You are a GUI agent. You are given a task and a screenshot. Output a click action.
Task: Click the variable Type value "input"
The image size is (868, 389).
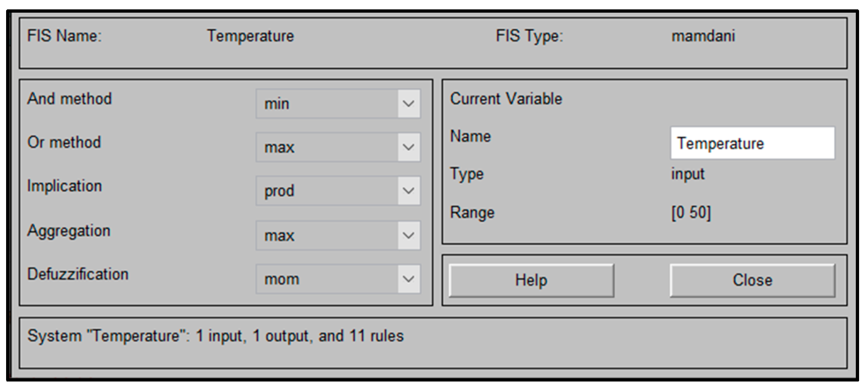[x=687, y=174]
